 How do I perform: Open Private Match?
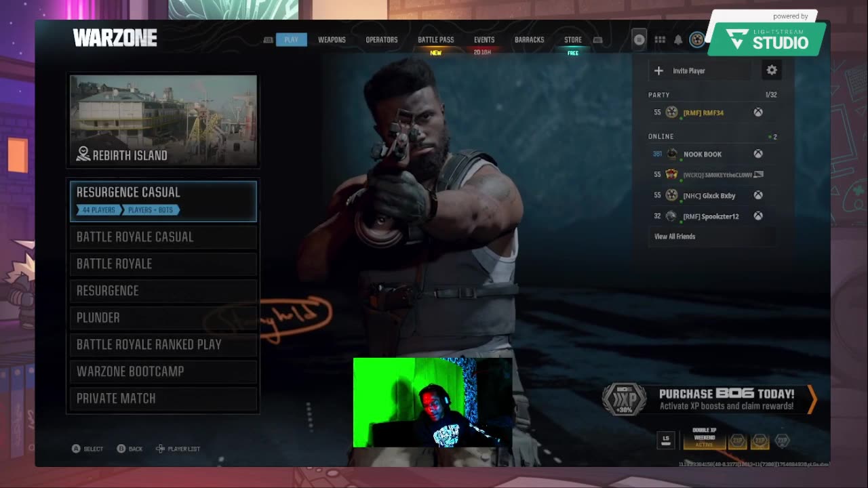[x=163, y=399]
